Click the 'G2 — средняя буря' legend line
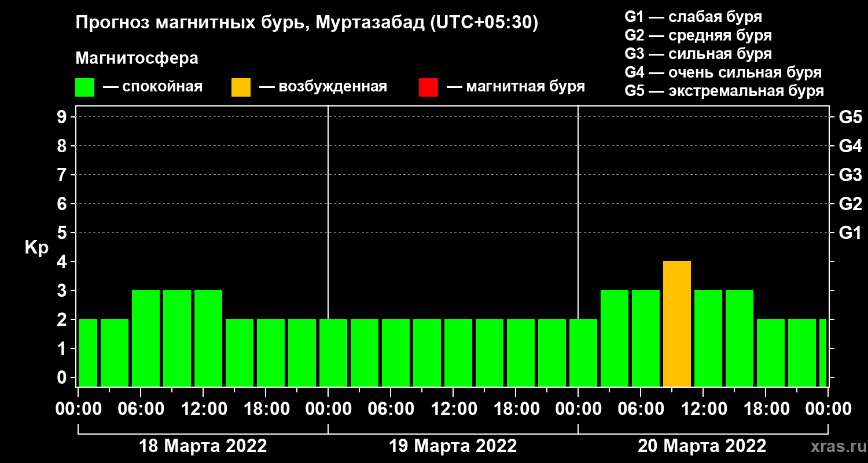 [698, 35]
